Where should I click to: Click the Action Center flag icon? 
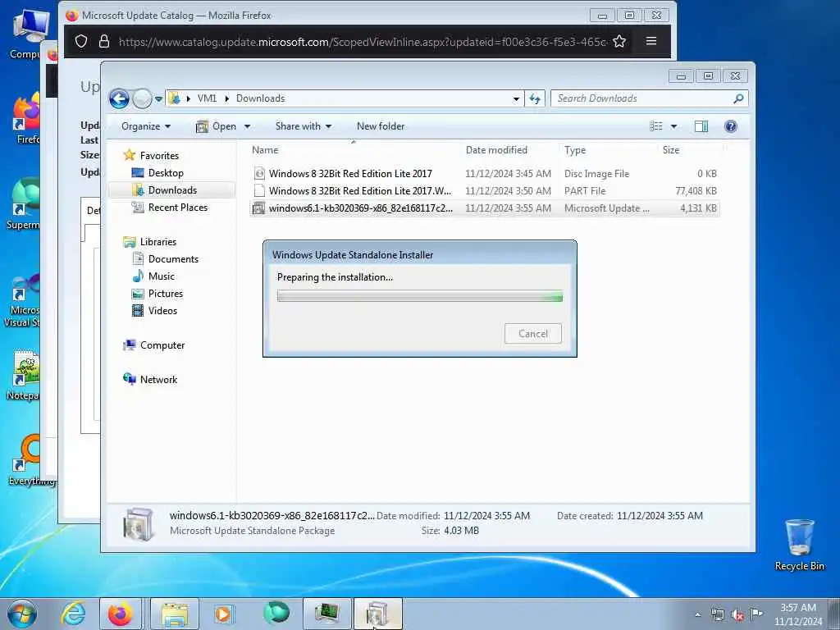(756, 614)
